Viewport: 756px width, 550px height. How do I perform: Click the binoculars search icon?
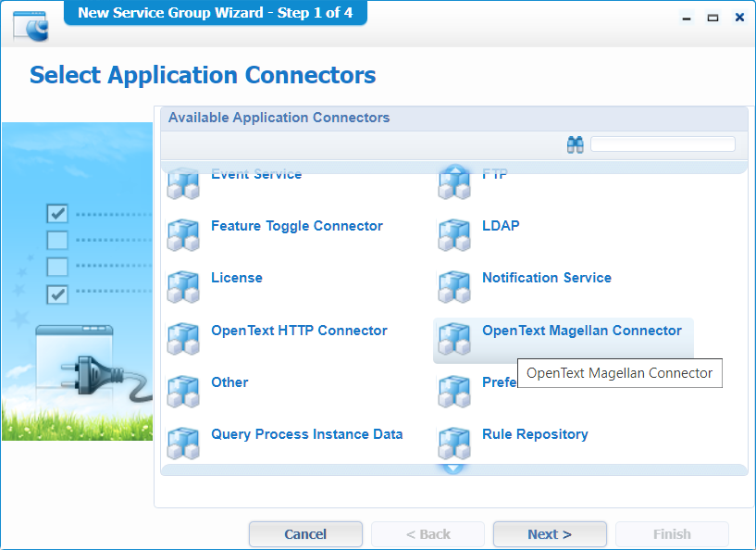point(575,144)
